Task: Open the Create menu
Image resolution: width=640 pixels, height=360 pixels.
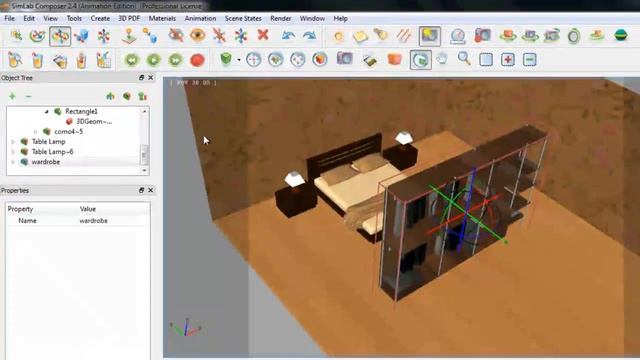Action: pos(100,18)
